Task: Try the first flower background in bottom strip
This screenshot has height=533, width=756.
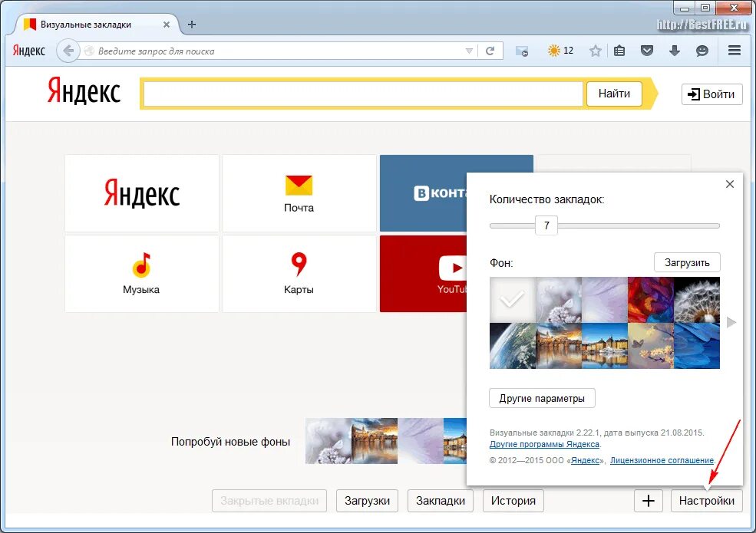Action: click(x=328, y=441)
